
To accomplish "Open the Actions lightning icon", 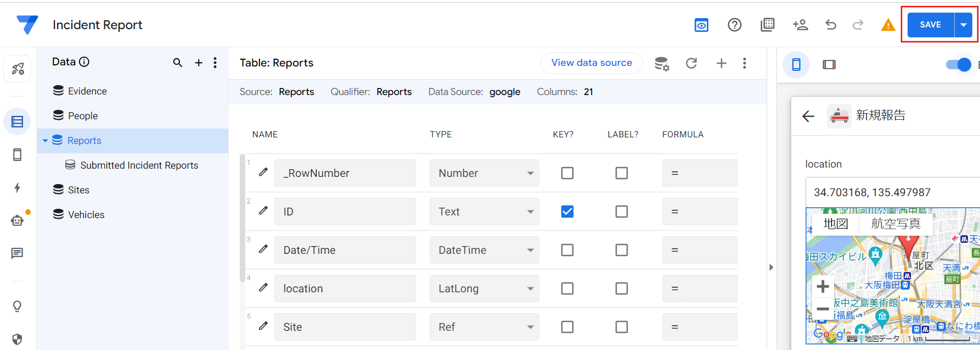I will point(18,188).
